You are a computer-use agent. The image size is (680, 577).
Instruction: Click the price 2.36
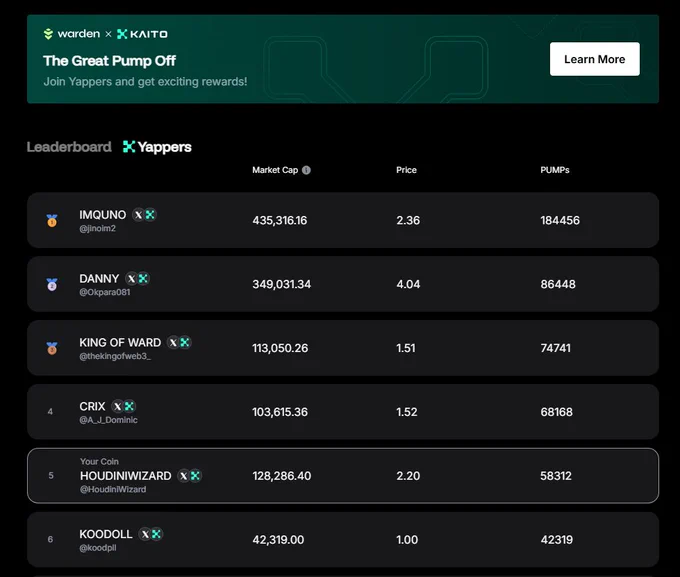tap(408, 220)
